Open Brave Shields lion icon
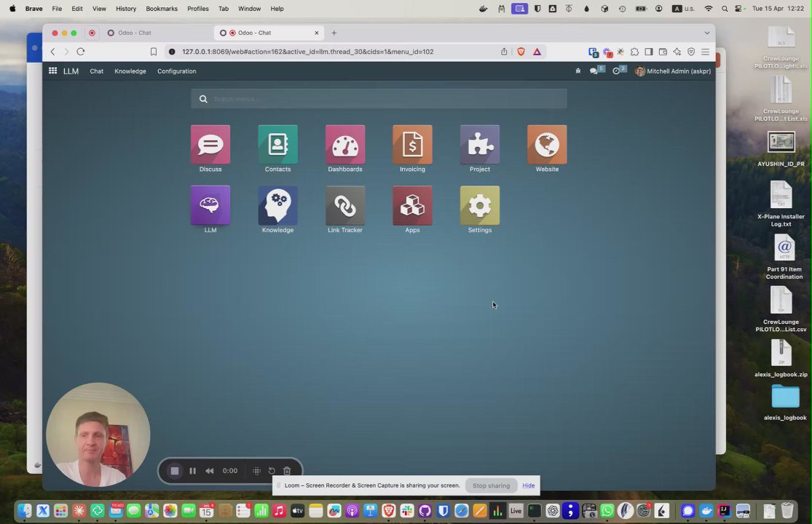 [x=521, y=51]
